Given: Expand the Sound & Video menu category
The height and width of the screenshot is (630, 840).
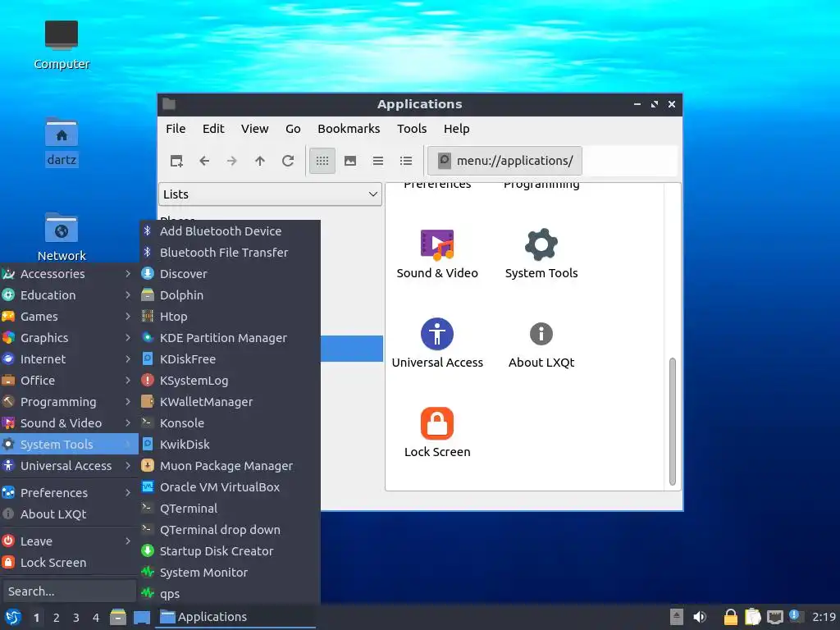Looking at the screenshot, I should point(69,423).
